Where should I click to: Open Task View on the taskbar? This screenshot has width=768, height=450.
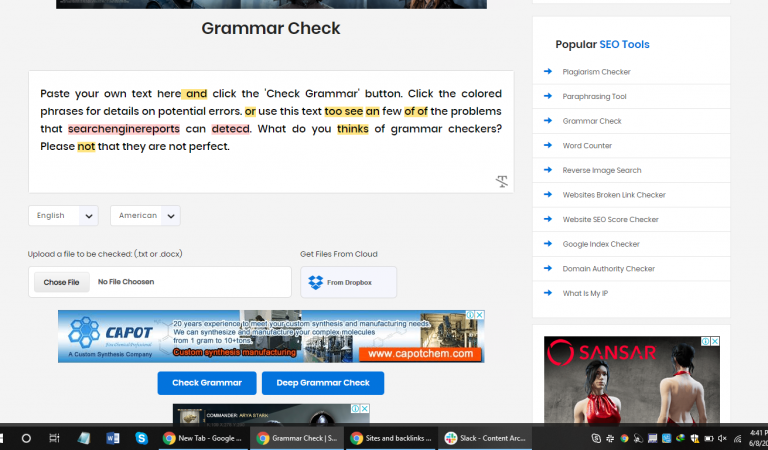pos(54,438)
